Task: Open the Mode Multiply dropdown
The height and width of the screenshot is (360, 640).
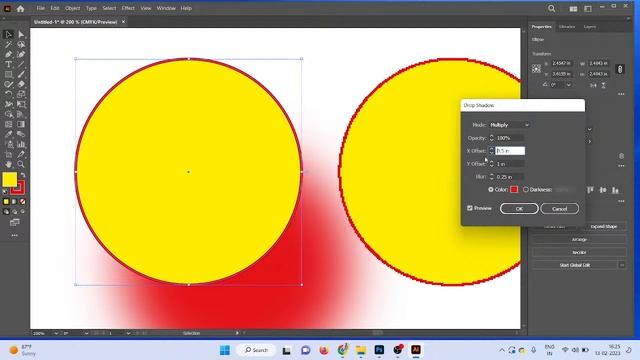Action: point(509,125)
